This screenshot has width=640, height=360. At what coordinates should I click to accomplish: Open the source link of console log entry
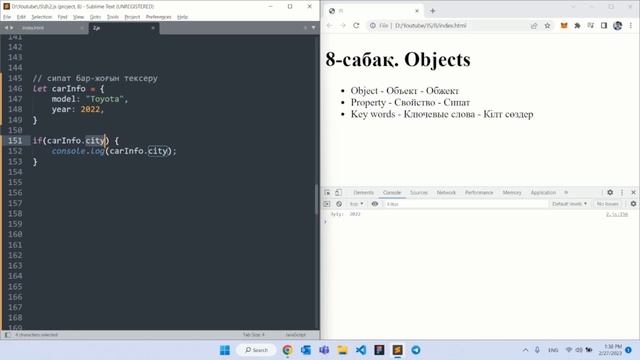coord(617,214)
